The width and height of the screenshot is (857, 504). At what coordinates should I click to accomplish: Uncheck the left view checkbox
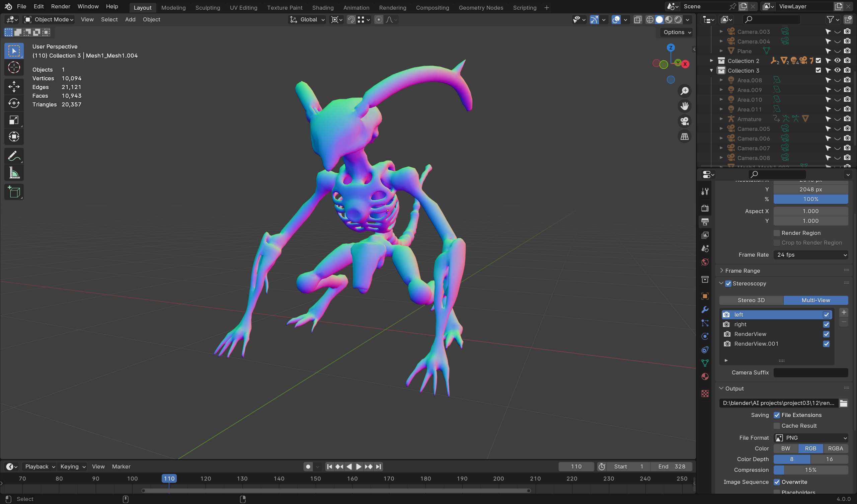[x=826, y=315]
